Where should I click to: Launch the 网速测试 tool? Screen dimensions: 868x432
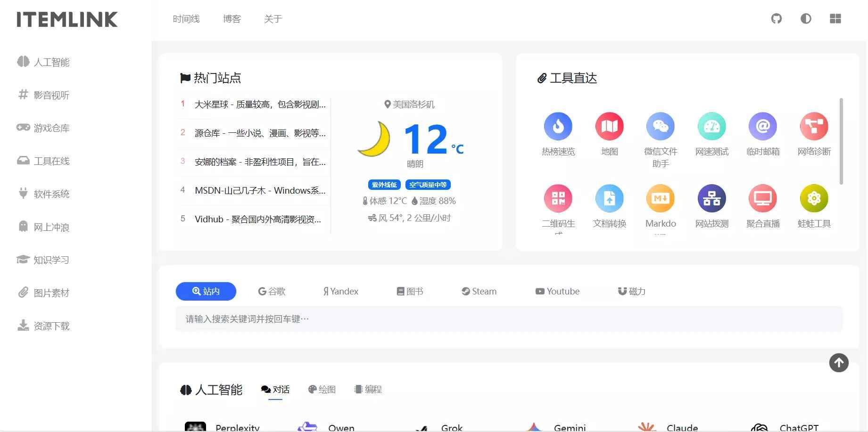coord(712,126)
